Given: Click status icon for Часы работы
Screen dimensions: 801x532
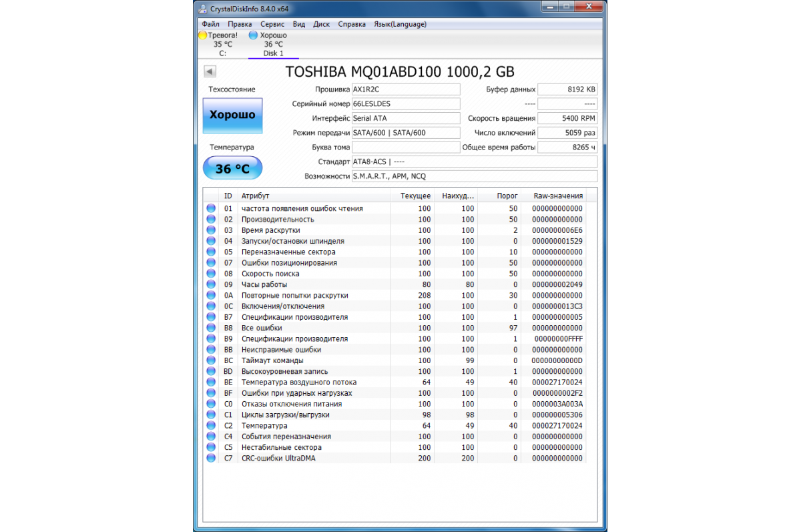Looking at the screenshot, I should tap(211, 284).
